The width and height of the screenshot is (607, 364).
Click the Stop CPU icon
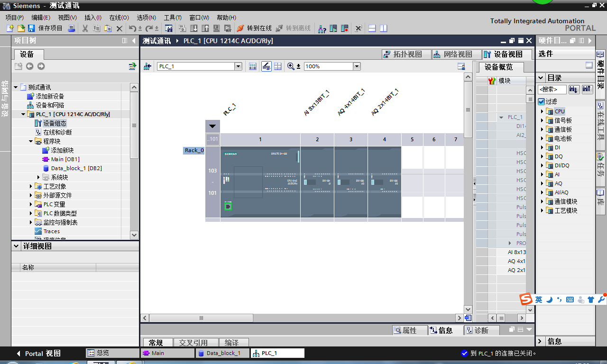(345, 28)
